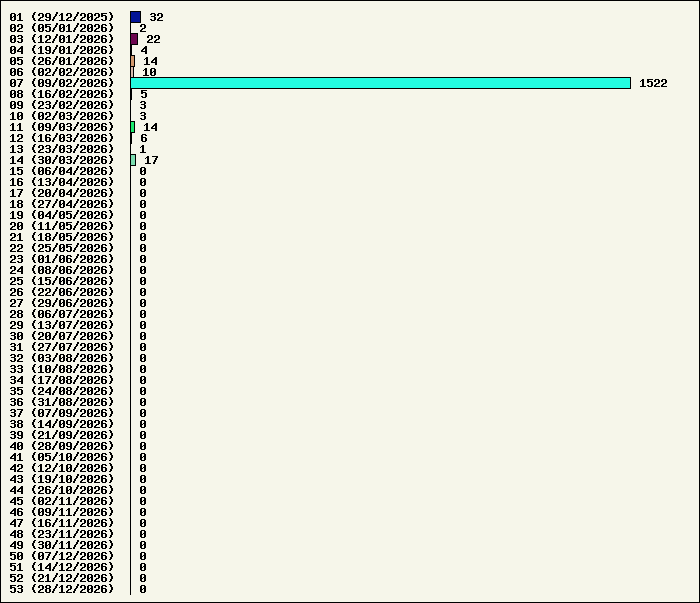Select the maroon bar for week 03
Screen dimensions: 700x603
coord(134,39)
